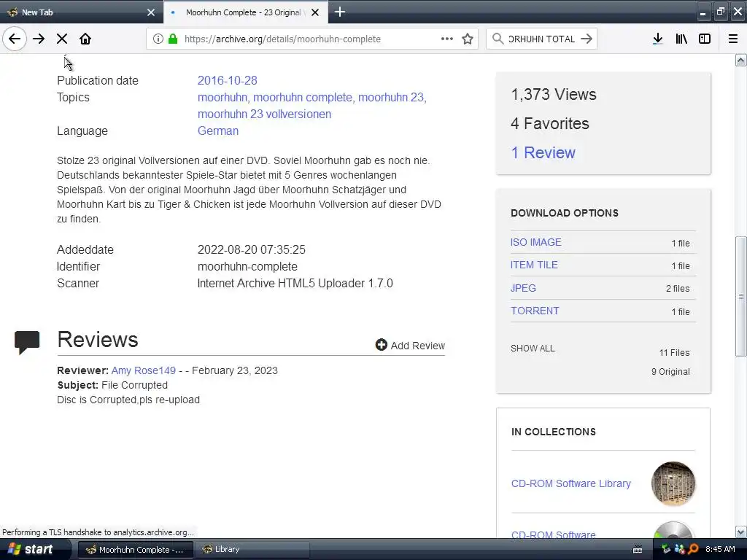Open the browser home page
The width and height of the screenshot is (747, 560).
click(x=85, y=39)
